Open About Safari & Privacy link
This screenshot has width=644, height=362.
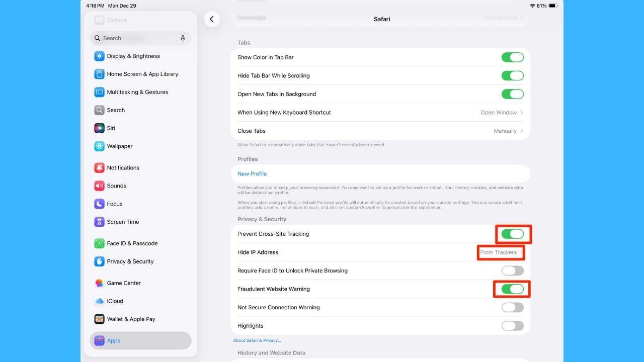pyautogui.click(x=257, y=341)
